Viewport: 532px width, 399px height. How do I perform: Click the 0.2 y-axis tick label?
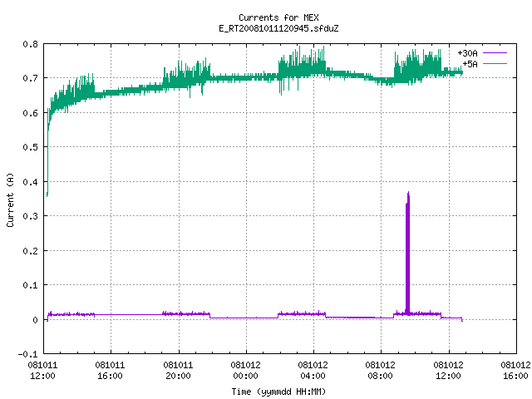[31, 251]
